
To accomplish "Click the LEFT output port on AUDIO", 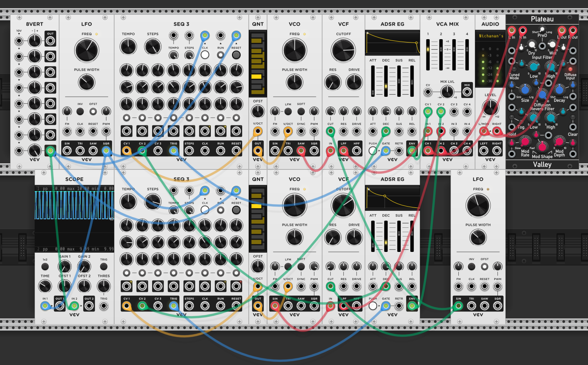I will coord(484,151).
